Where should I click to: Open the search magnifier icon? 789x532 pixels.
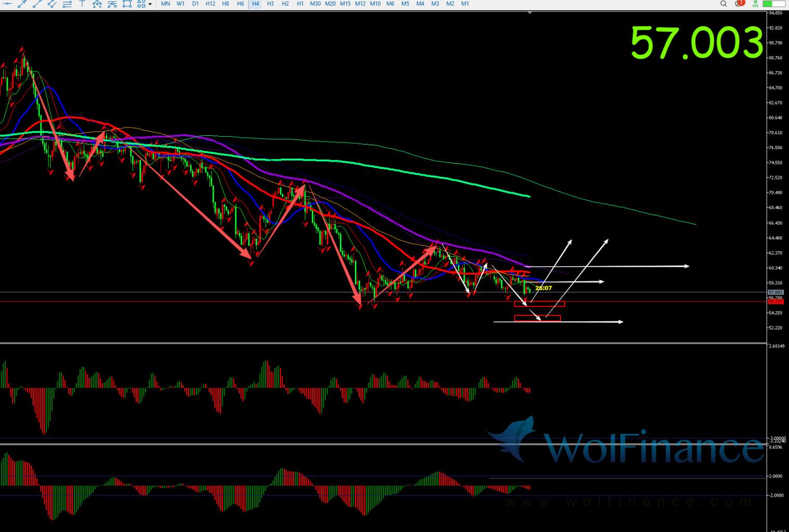click(723, 4)
